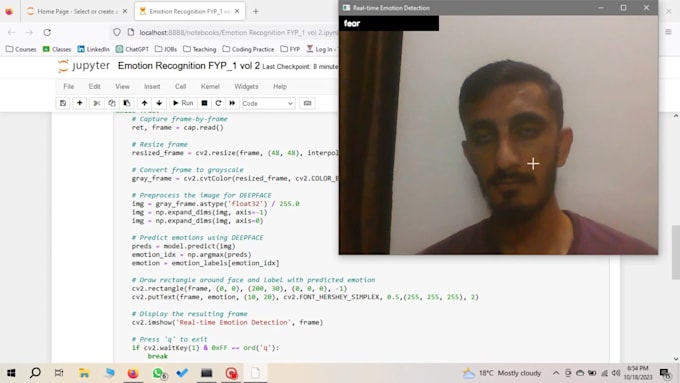Viewport: 680px width, 383px height.
Task: Paste cells below icon in toolbar
Action: point(127,103)
